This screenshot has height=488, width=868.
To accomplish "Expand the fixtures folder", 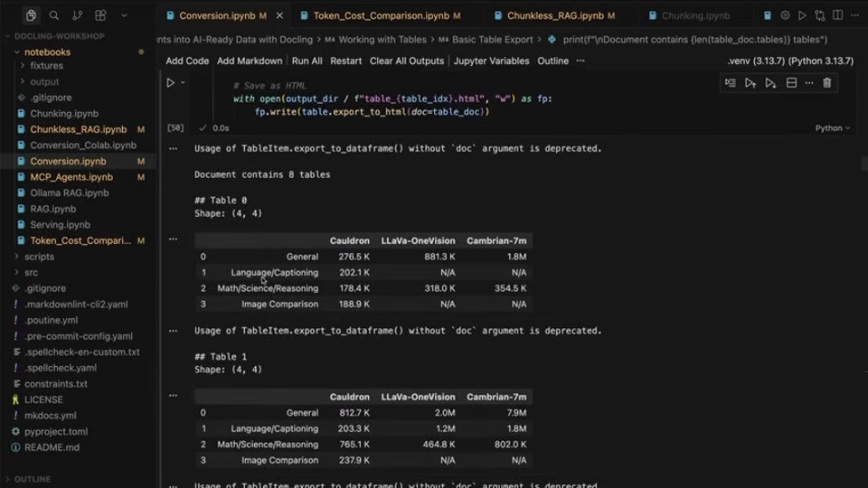I will 46,65.
